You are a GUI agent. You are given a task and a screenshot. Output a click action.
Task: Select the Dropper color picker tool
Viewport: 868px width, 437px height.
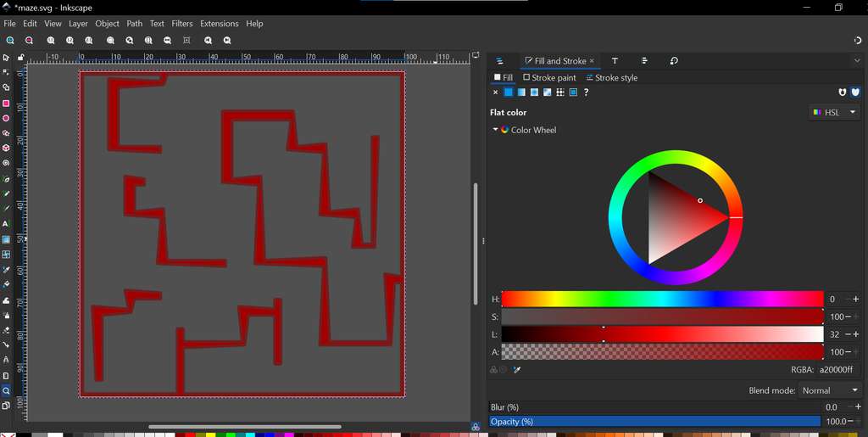pyautogui.click(x=6, y=270)
